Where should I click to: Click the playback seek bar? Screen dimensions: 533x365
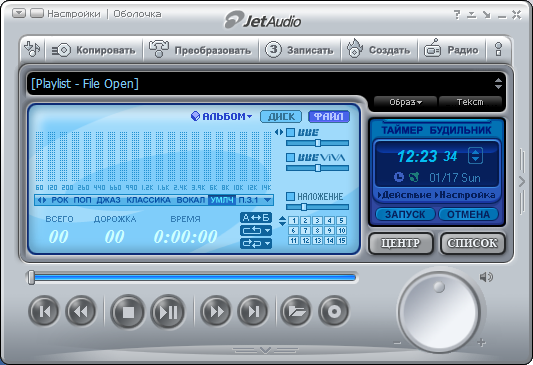(194, 278)
